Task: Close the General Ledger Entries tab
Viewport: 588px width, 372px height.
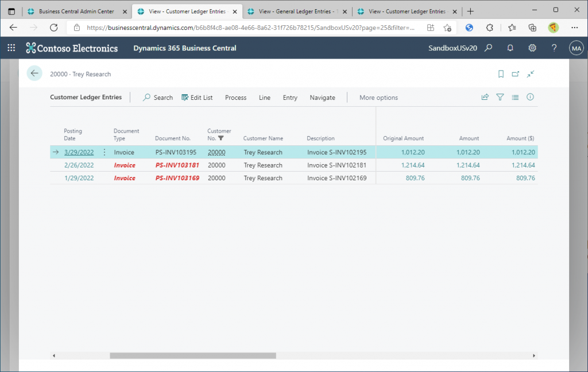Action: click(345, 11)
